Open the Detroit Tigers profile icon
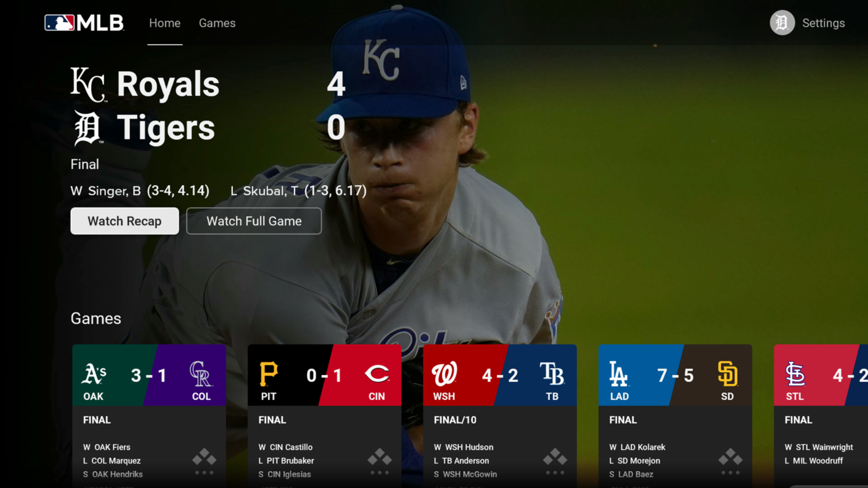The height and width of the screenshot is (488, 868). pyautogui.click(x=782, y=23)
